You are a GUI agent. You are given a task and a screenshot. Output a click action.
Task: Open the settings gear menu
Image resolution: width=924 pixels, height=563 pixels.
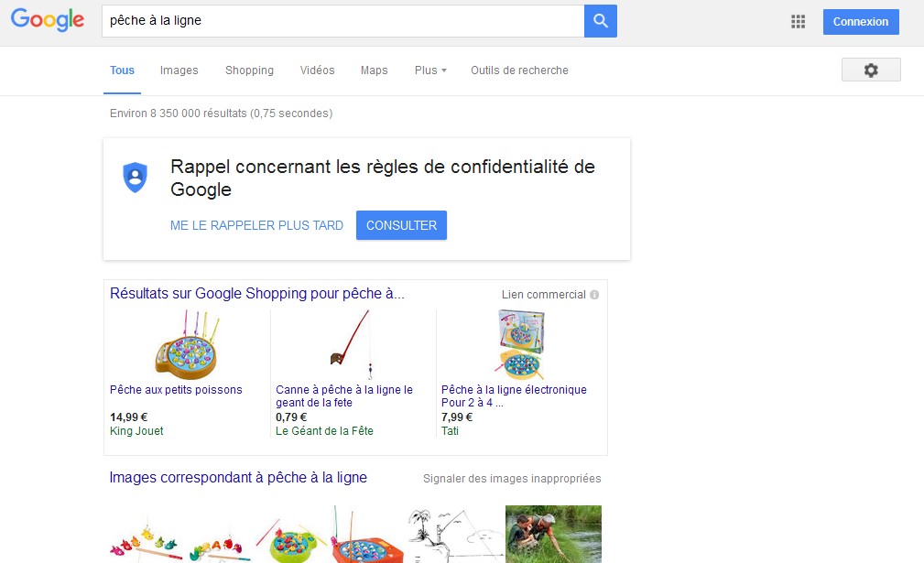coord(871,70)
